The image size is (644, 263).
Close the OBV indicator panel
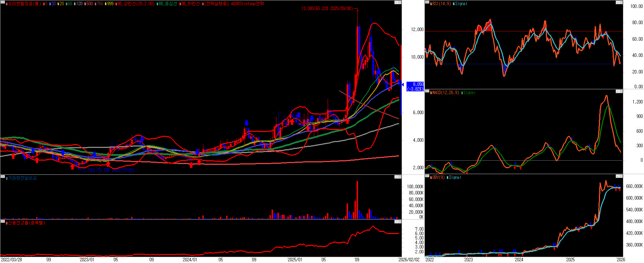[x=621, y=176]
